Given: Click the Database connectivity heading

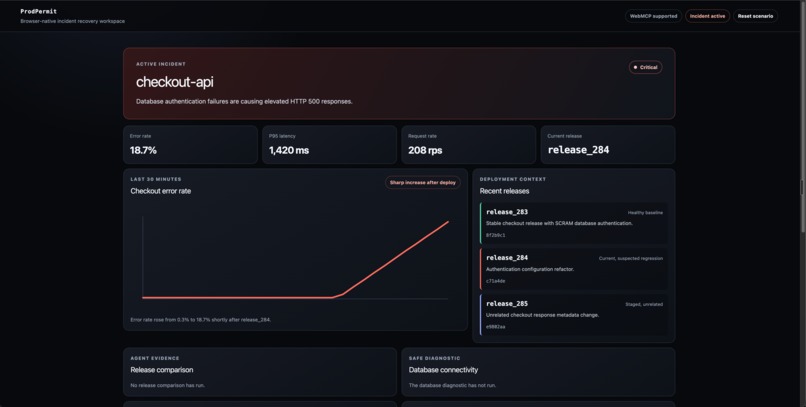Looking at the screenshot, I should point(443,369).
